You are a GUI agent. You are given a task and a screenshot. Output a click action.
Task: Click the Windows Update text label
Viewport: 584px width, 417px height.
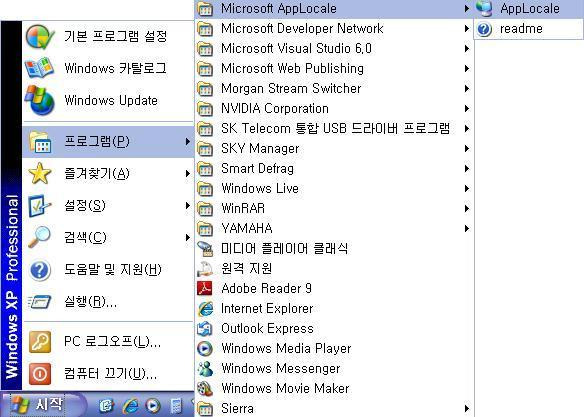point(111,101)
